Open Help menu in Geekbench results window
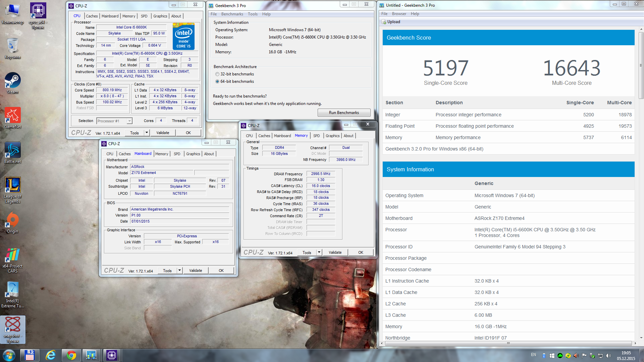 tap(415, 14)
